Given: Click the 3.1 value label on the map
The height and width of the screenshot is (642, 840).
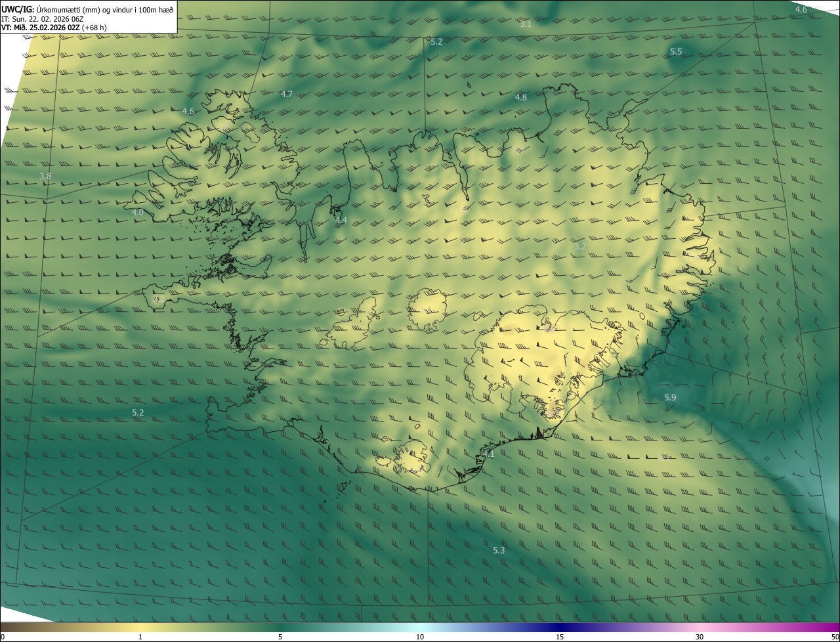Looking at the screenshot, I should [526, 24].
